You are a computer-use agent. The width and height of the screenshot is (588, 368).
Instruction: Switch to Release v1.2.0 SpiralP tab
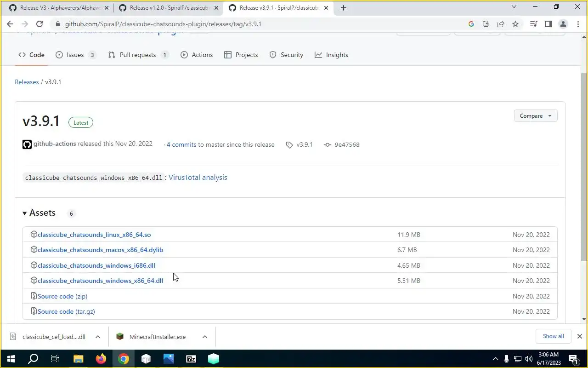[169, 8]
